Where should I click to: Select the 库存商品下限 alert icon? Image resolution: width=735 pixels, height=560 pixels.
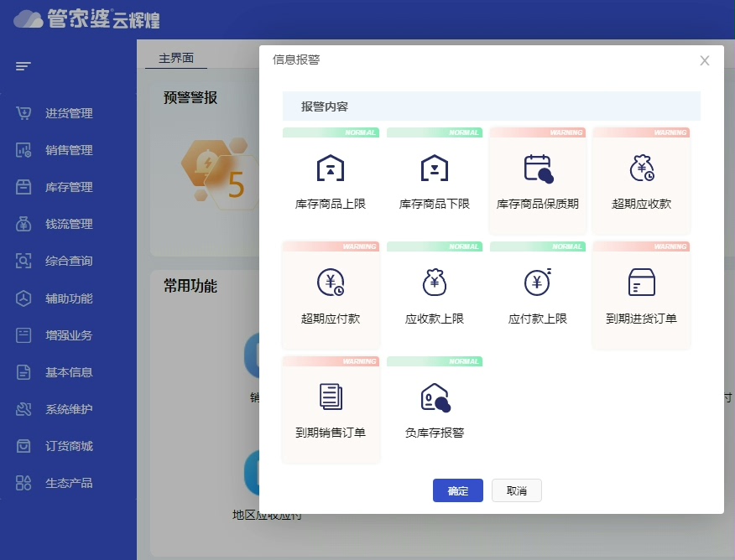click(x=435, y=169)
